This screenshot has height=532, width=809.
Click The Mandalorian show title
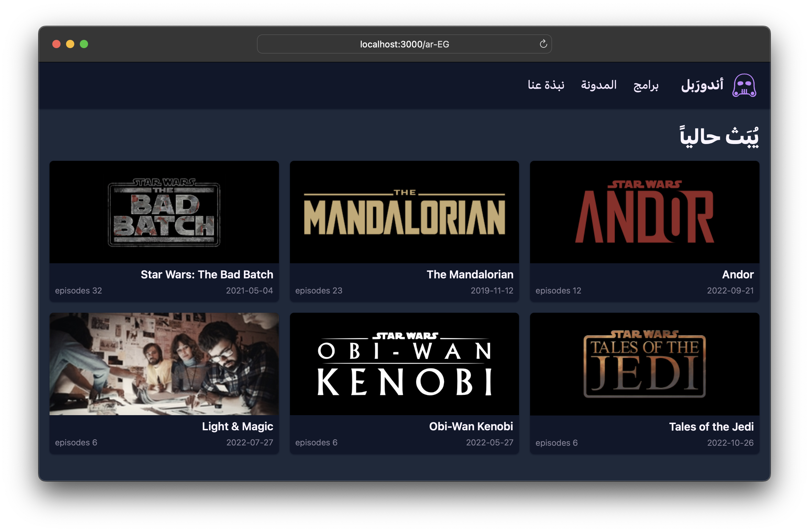pos(470,275)
